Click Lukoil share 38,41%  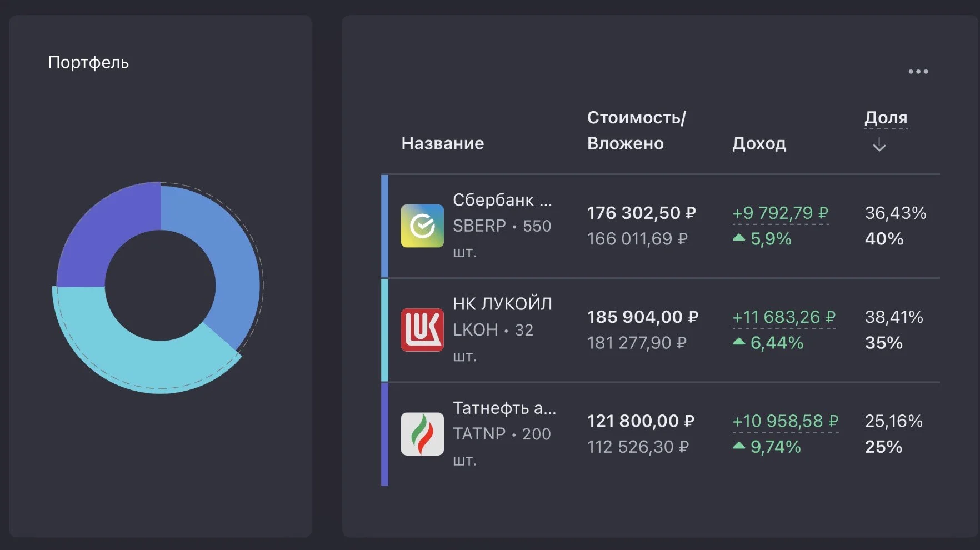click(x=894, y=317)
